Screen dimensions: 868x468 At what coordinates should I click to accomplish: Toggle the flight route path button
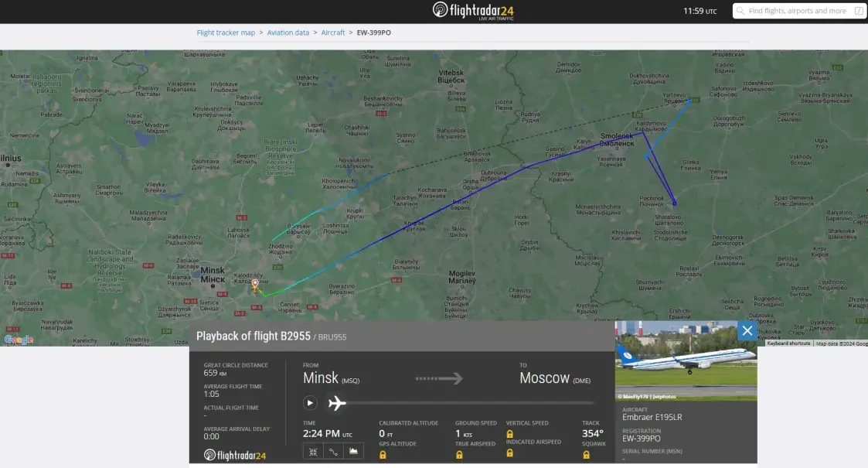coord(333,451)
